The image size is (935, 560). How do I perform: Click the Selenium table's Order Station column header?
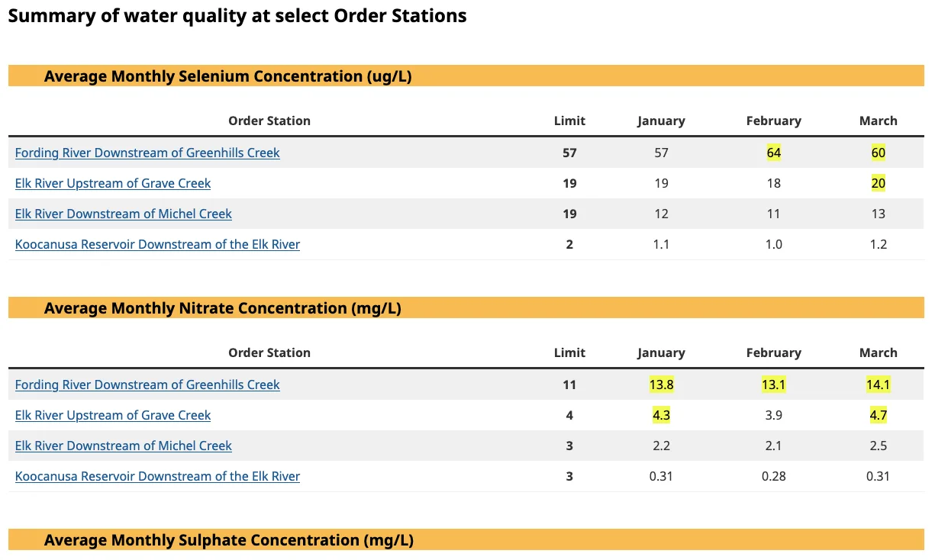coord(269,121)
